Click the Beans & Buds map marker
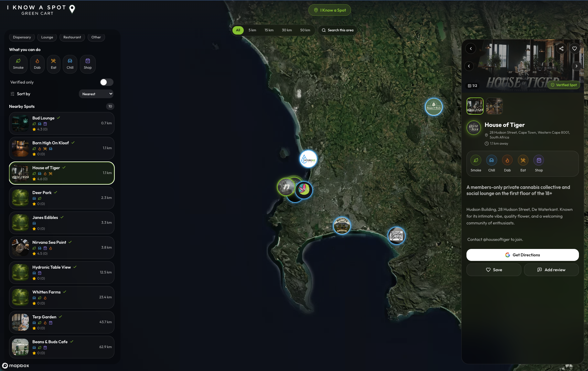This screenshot has width=588, height=371. (433, 107)
